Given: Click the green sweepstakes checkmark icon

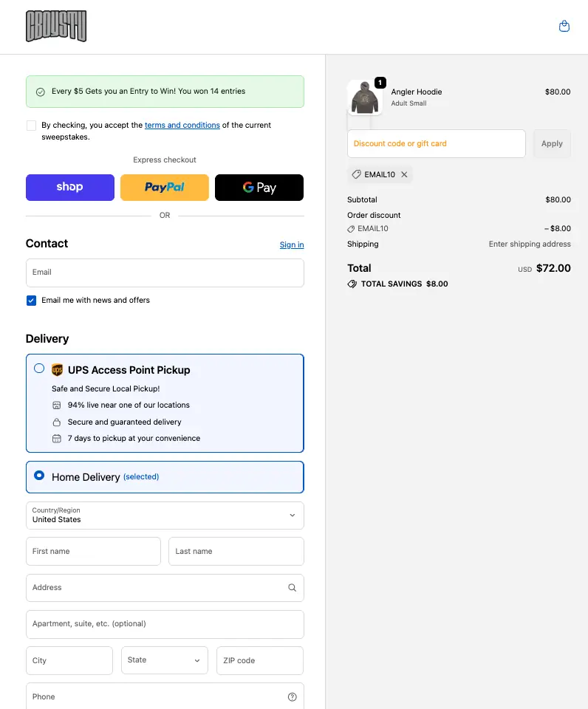Looking at the screenshot, I should (41, 92).
